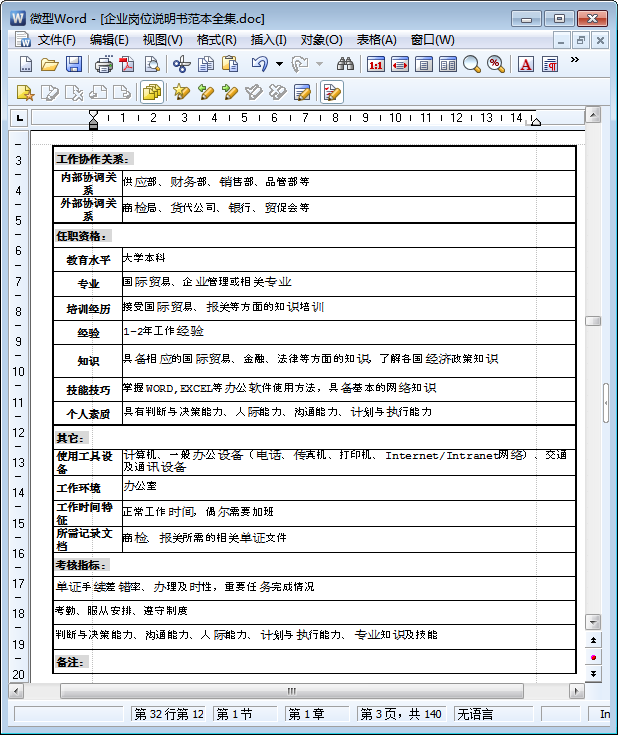Open paragraph formatting icon
The height and width of the screenshot is (735, 618).
coord(550,64)
